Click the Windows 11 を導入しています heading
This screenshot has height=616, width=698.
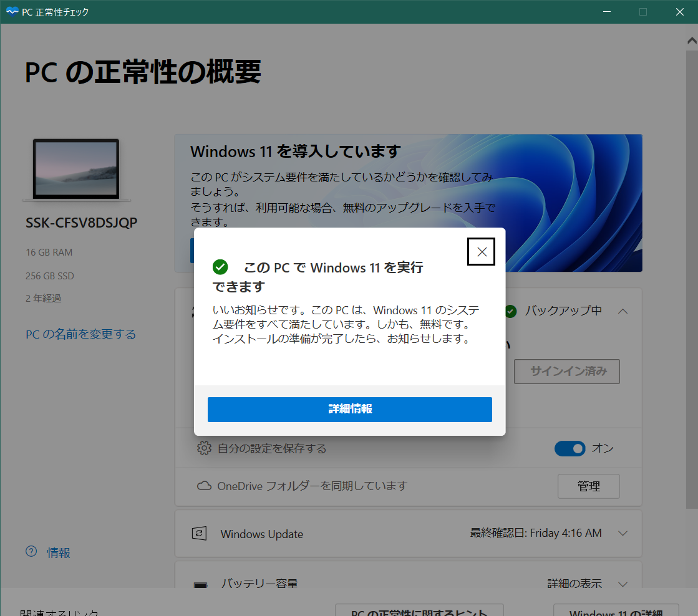tap(296, 152)
